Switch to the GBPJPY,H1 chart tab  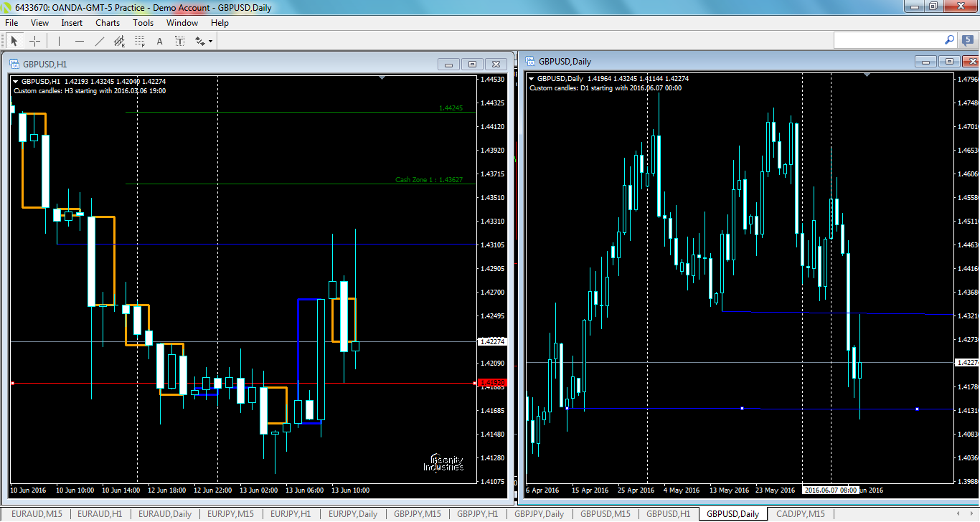click(x=479, y=513)
